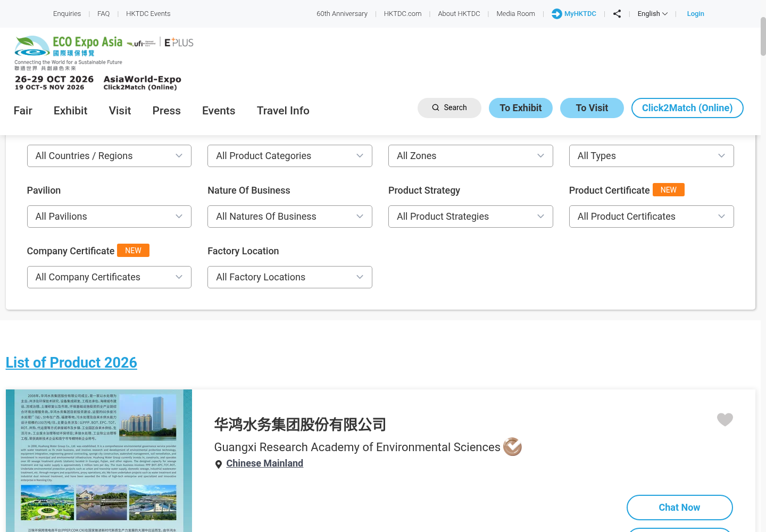766x532 pixels.
Task: Click the E-PLUS logo in header
Action: pyautogui.click(x=179, y=43)
